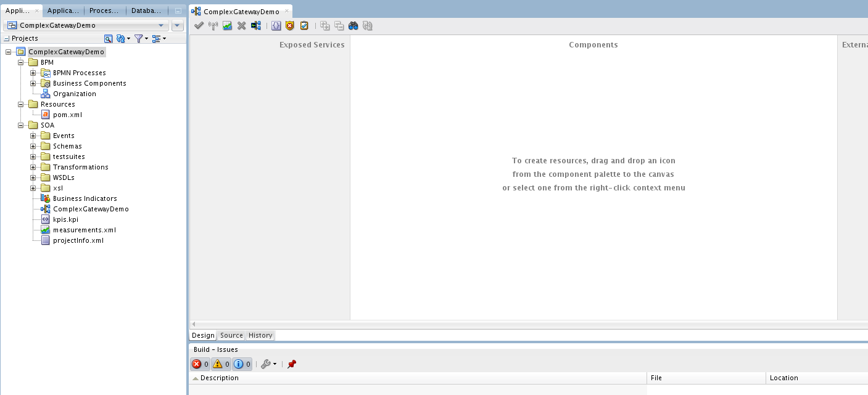
Task: Open the ComplexGatewayDemo application dropdown
Action: (161, 25)
